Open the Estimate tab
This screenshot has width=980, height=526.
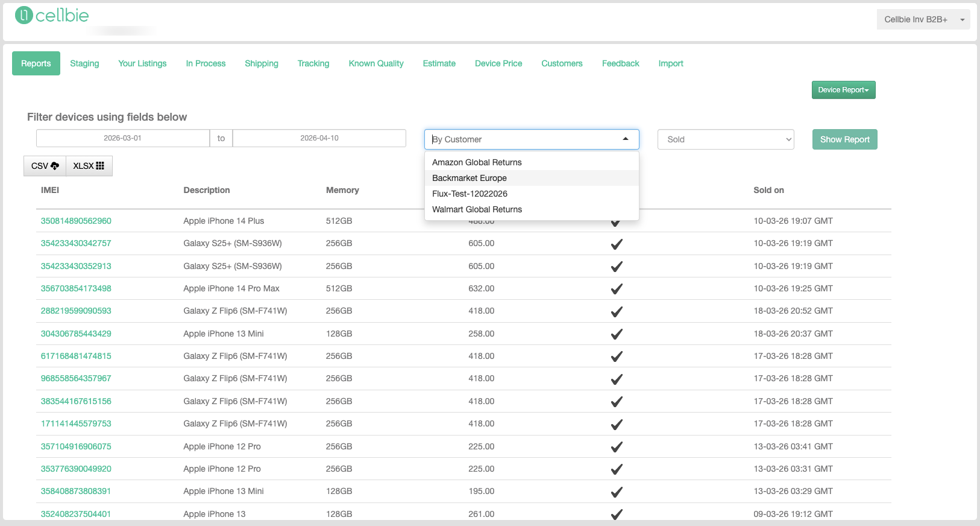439,63
